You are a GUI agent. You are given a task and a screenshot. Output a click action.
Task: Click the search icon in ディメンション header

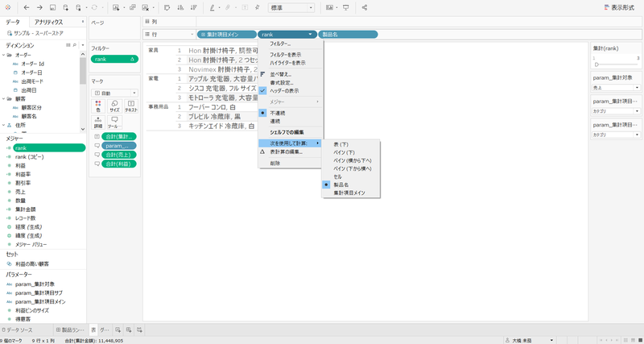[74, 45]
